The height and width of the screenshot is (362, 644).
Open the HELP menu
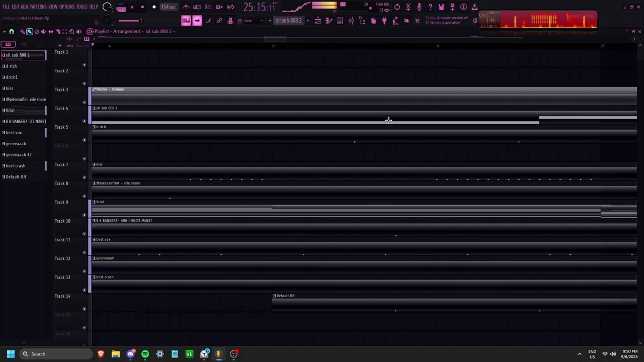click(94, 7)
